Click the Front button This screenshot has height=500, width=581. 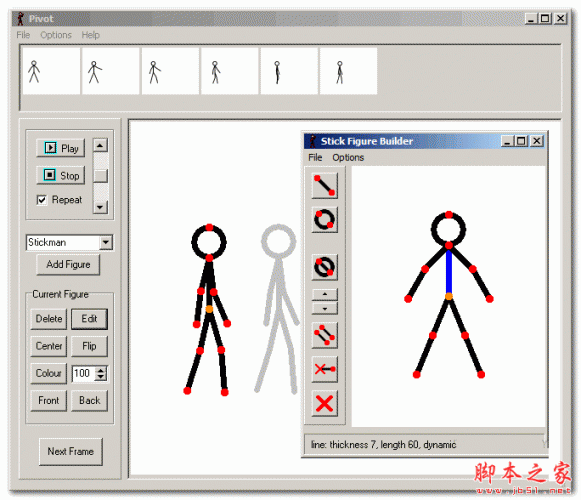click(49, 401)
